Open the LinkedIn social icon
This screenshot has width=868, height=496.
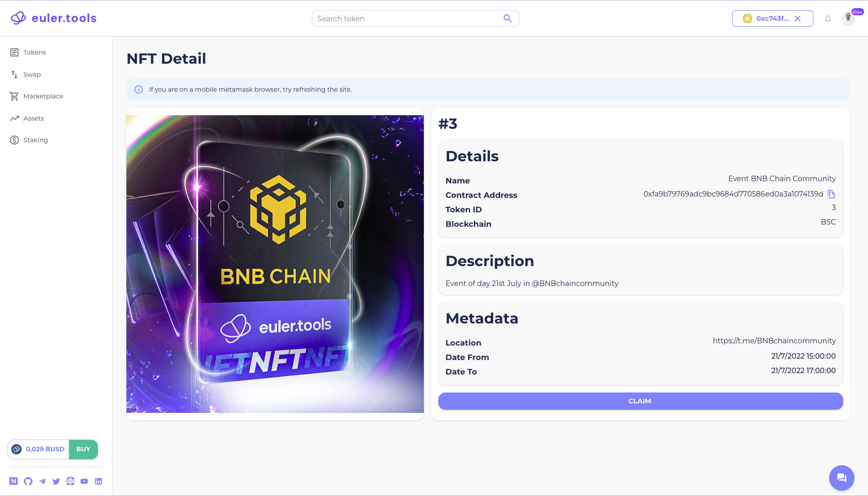(98, 481)
